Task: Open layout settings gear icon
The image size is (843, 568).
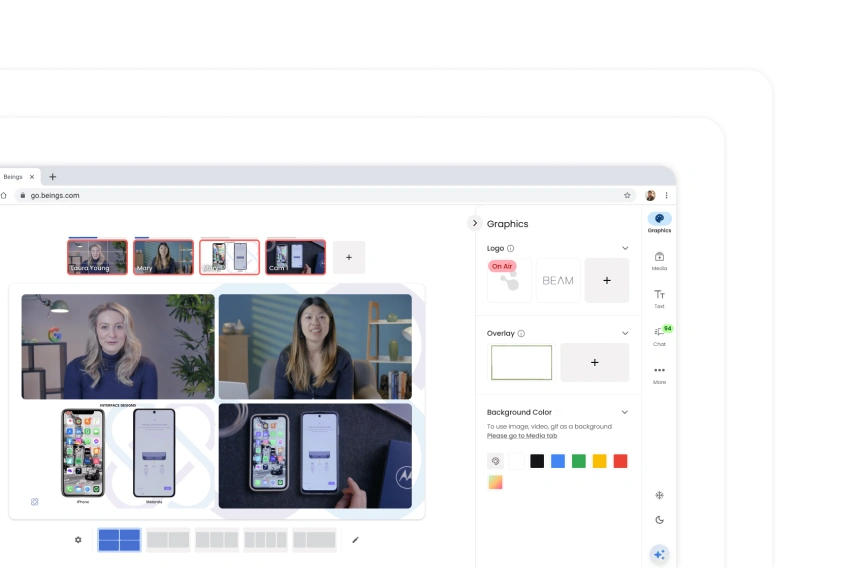Action: 78,539
